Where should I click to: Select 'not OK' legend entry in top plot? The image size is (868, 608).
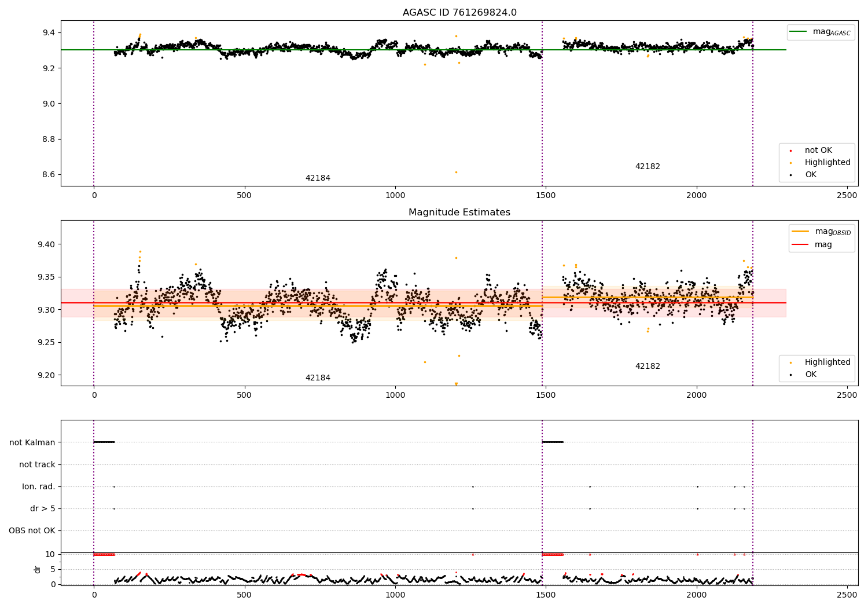pos(818,151)
